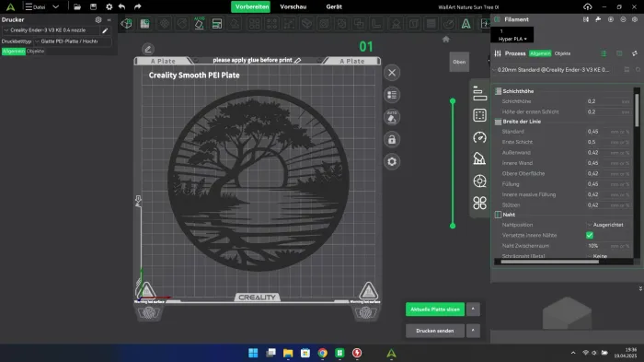644x362 pixels.
Task: Select the text A tool in toolbar
Action: 466,24
